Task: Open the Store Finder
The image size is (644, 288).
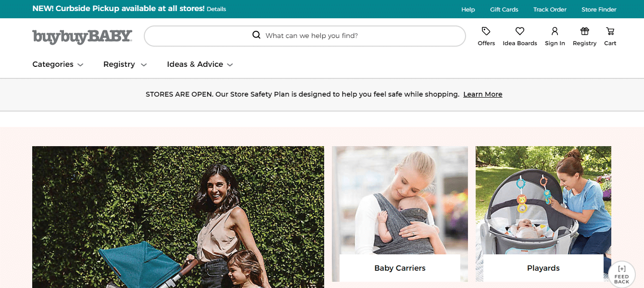Action: [x=599, y=10]
